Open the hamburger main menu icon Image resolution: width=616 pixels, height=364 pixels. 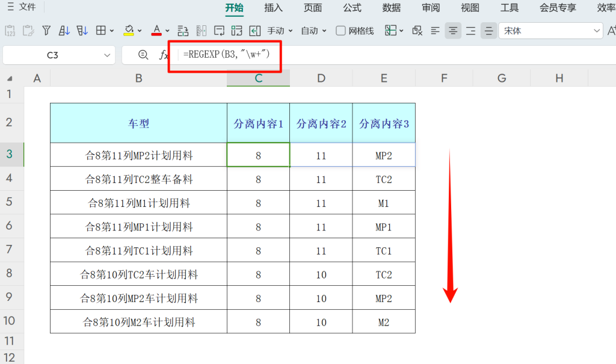click(11, 7)
